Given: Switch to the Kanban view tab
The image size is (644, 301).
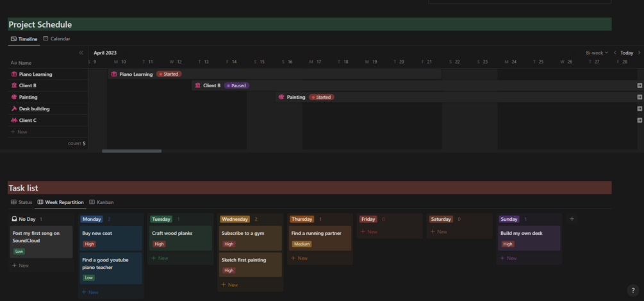Looking at the screenshot, I should pyautogui.click(x=101, y=202).
